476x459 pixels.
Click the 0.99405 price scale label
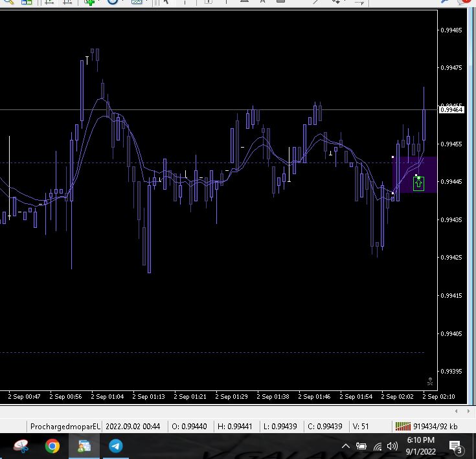[451, 333]
